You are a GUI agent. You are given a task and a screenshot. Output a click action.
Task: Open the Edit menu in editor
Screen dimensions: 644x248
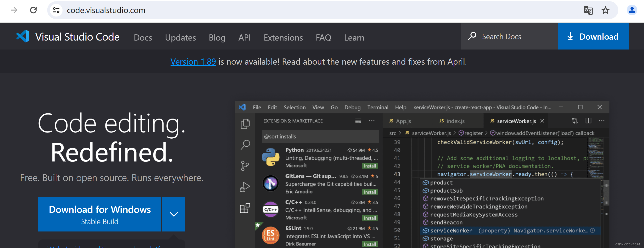272,107
